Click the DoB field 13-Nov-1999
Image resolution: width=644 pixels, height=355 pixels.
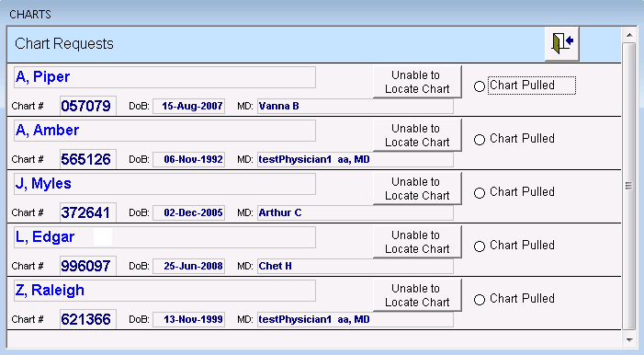click(x=189, y=319)
